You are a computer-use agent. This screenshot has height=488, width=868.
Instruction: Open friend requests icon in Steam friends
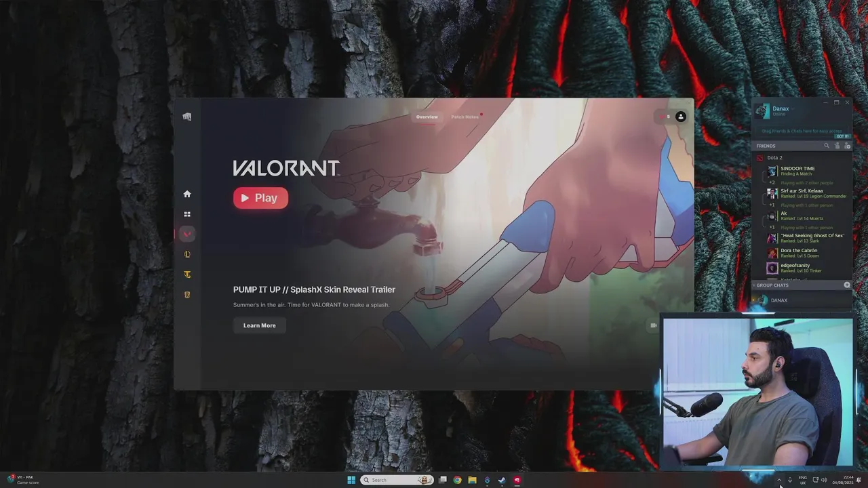click(x=837, y=146)
